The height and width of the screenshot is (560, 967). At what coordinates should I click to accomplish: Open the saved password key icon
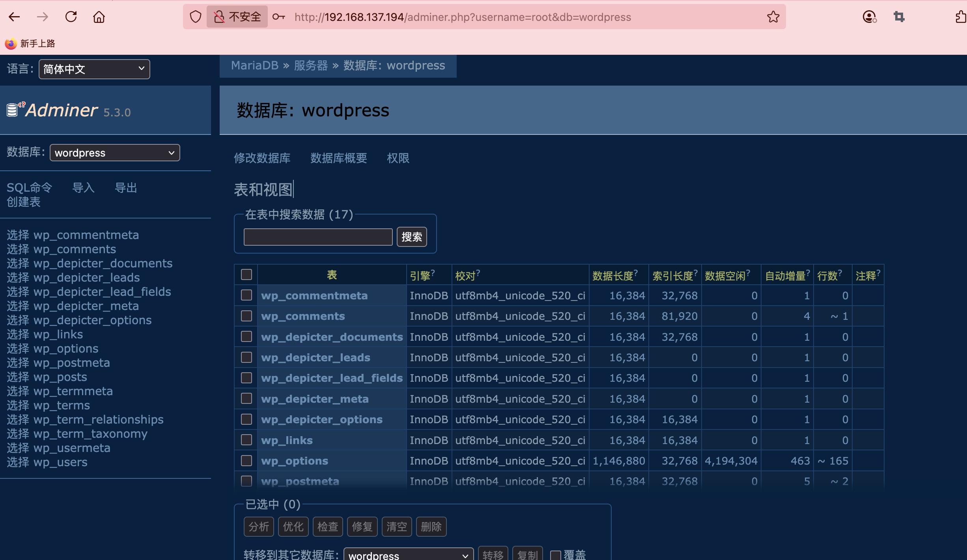[278, 17]
